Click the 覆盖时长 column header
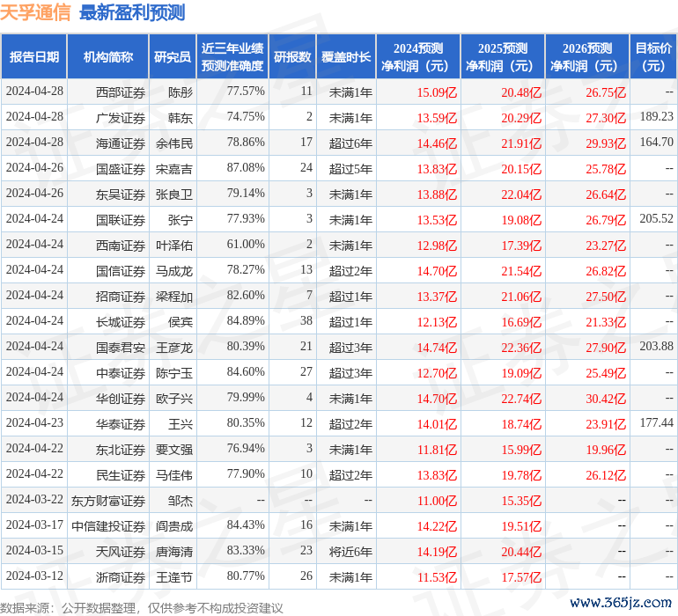Image resolution: width=678 pixels, height=616 pixels. [346, 57]
